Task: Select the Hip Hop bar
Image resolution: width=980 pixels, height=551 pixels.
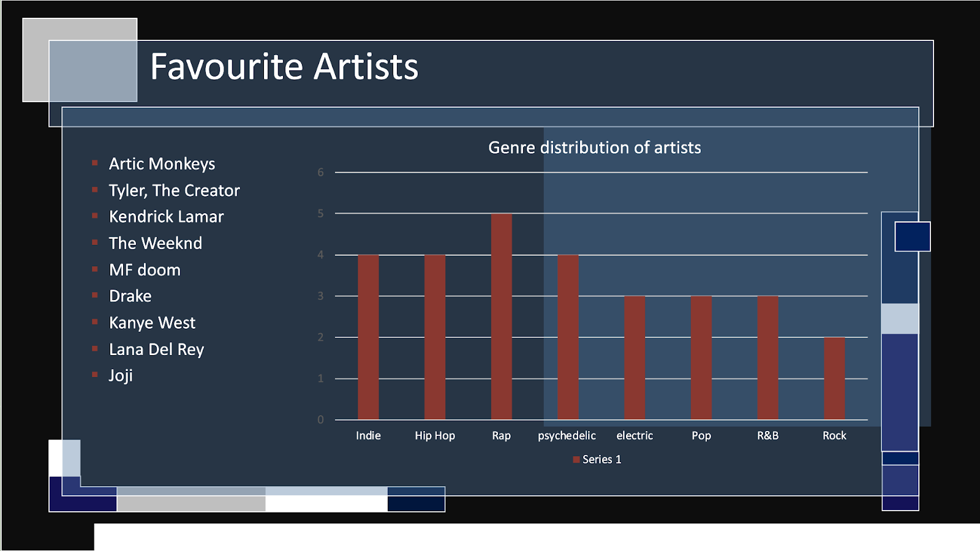Action: (x=435, y=337)
